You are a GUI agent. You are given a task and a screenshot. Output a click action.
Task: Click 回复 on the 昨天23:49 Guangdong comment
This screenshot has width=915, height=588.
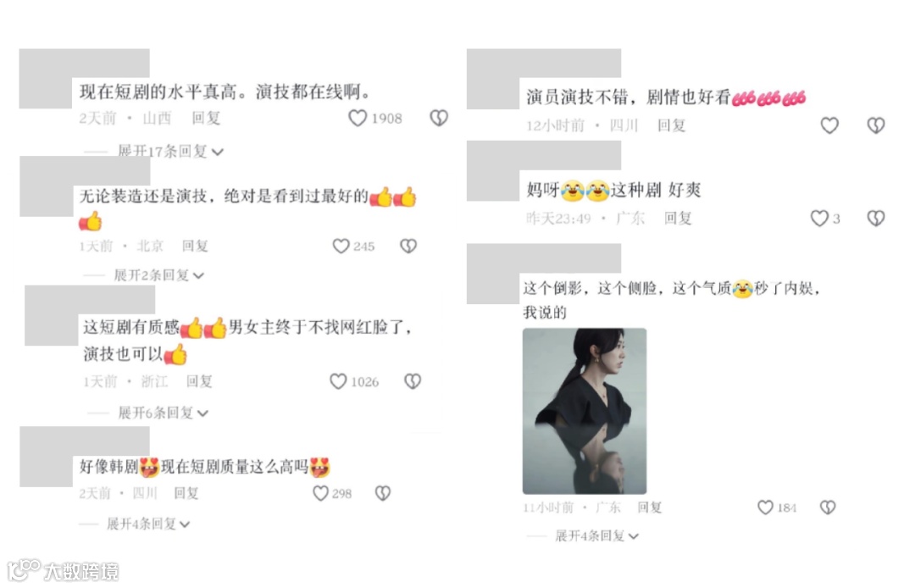click(x=678, y=218)
